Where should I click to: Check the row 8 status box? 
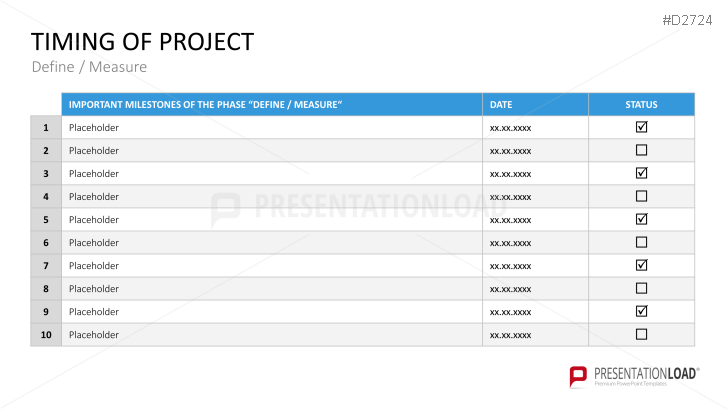click(641, 288)
